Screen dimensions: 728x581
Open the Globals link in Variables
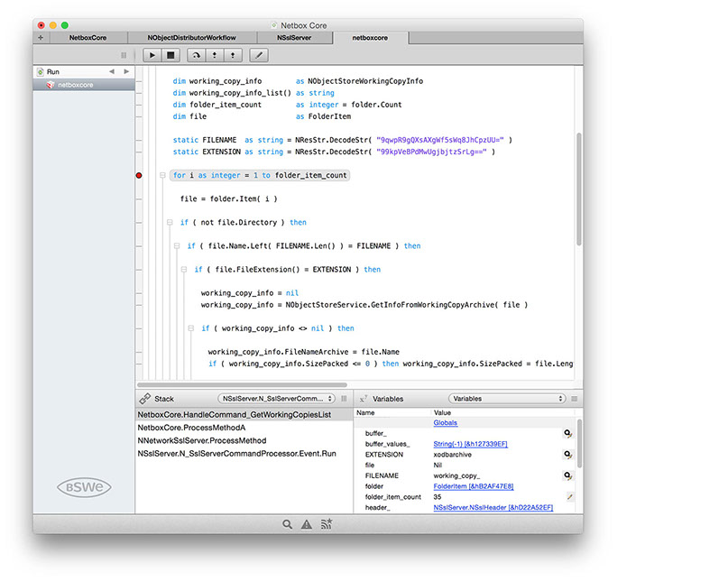(x=446, y=422)
